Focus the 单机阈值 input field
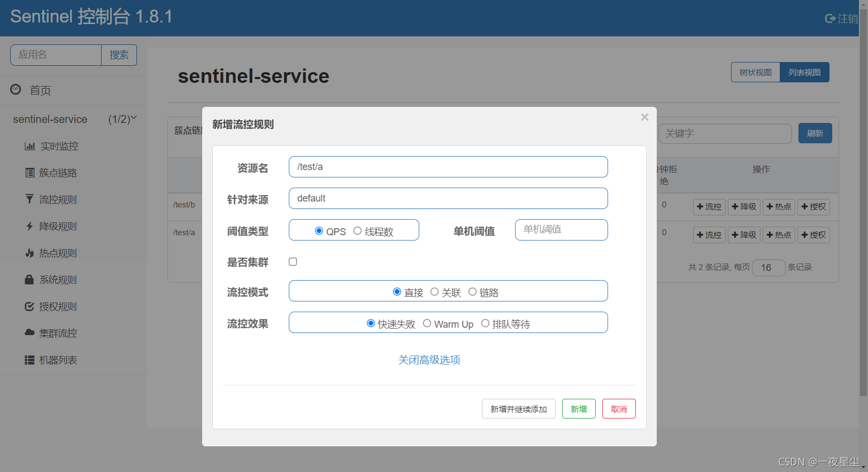 pyautogui.click(x=562, y=230)
